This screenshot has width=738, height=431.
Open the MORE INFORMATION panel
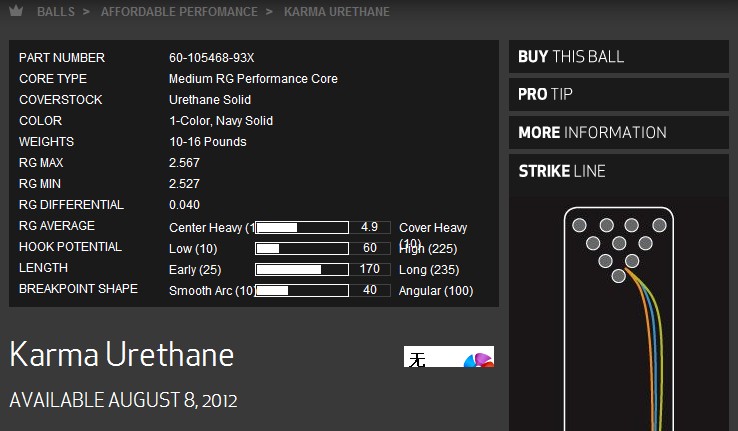(x=618, y=132)
